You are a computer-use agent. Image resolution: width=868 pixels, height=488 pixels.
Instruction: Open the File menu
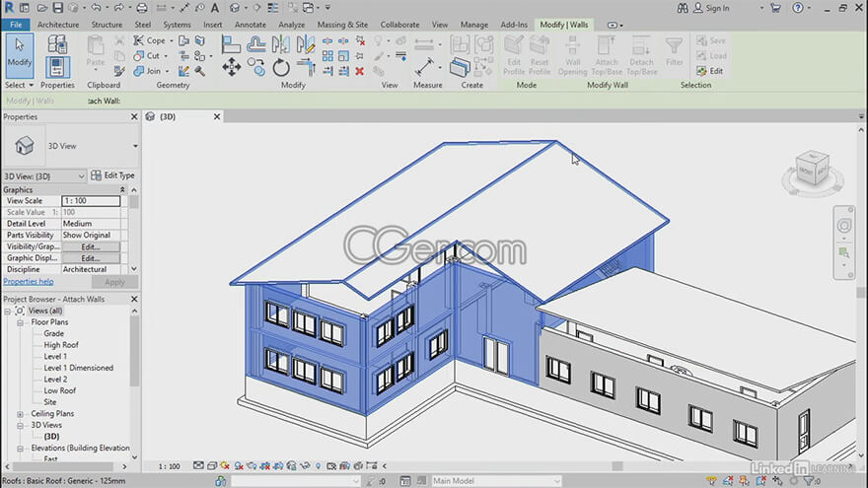click(x=16, y=25)
